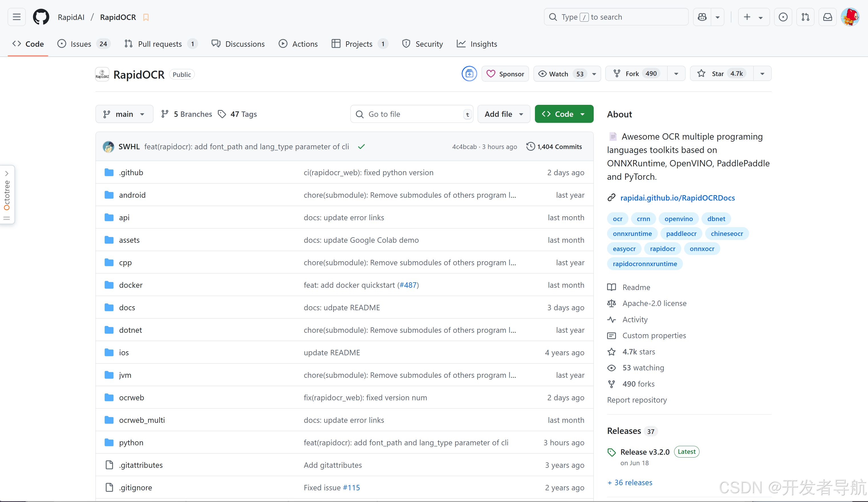Click the onnxruntime topic tag
Image resolution: width=868 pixels, height=502 pixels.
coord(632,234)
